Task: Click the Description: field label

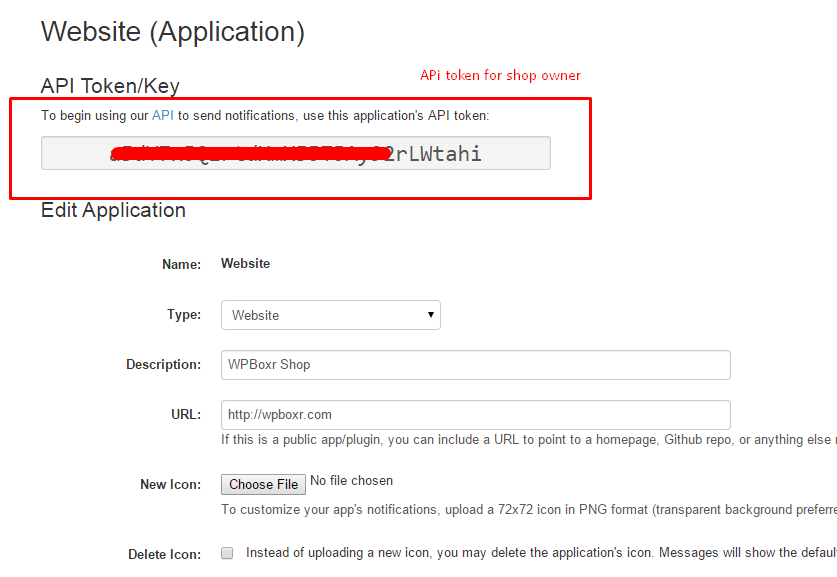Action: coord(163,365)
